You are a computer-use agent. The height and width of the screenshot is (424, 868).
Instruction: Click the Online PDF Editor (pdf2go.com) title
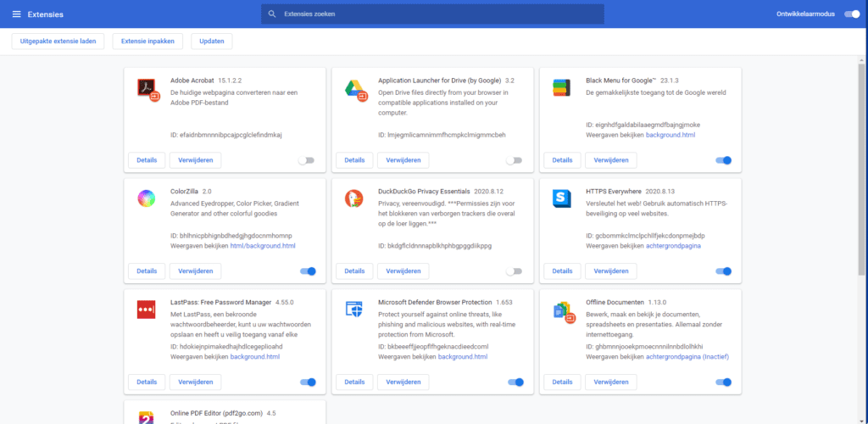216,414
